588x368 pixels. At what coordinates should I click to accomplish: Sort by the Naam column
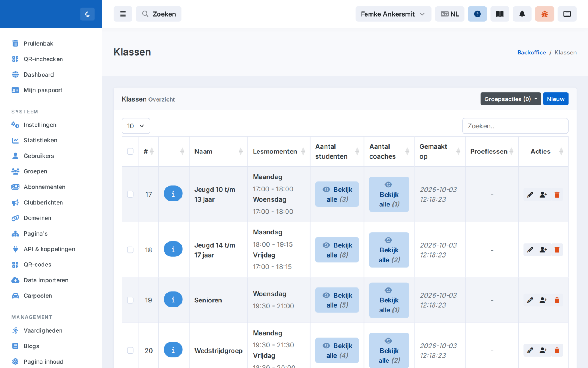[x=218, y=151]
